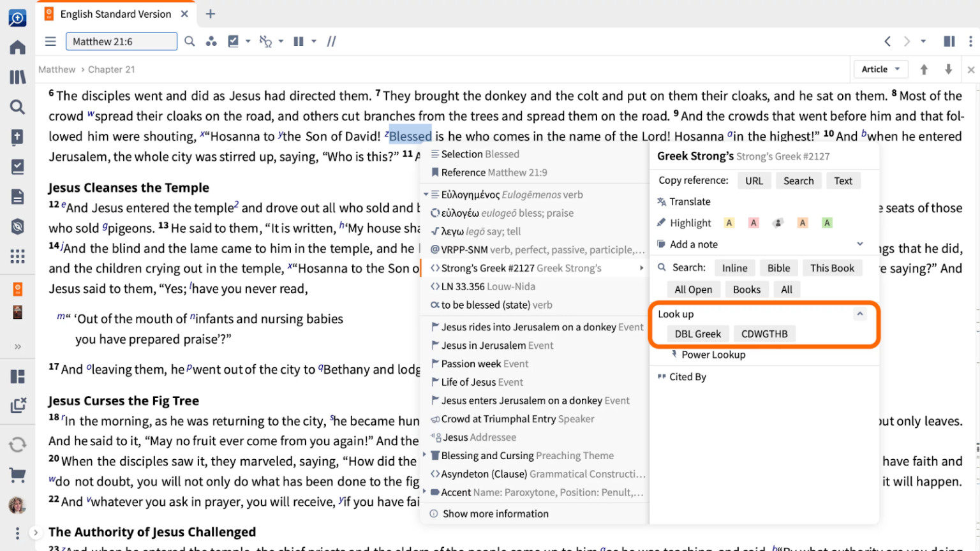Expand the Blessing and Cursing theme item
980x551 pixels.
424,455
